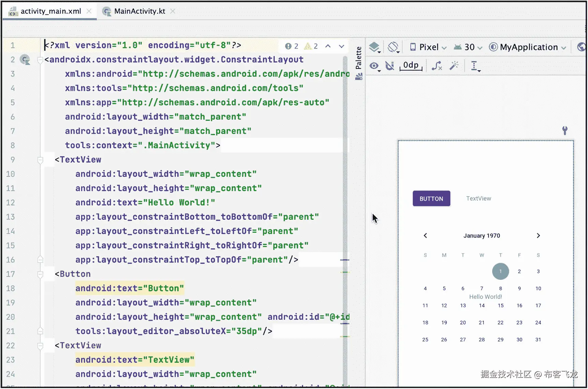Open the Guidelines dropdown icon
This screenshot has height=389, width=588.
point(475,66)
